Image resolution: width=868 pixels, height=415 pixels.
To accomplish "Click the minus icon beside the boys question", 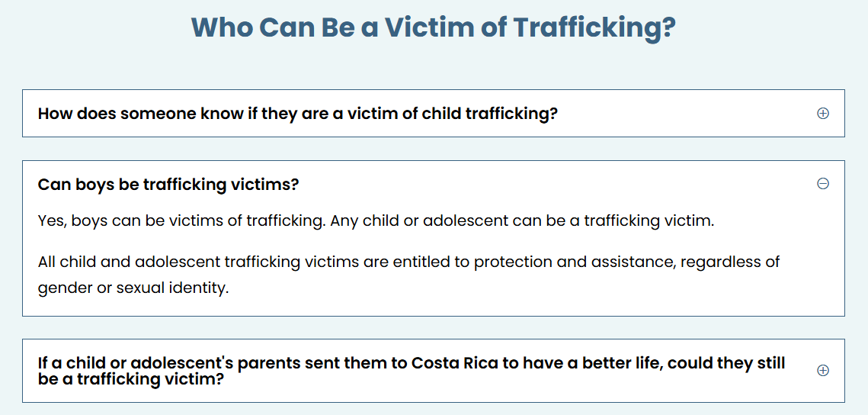I will (x=823, y=184).
